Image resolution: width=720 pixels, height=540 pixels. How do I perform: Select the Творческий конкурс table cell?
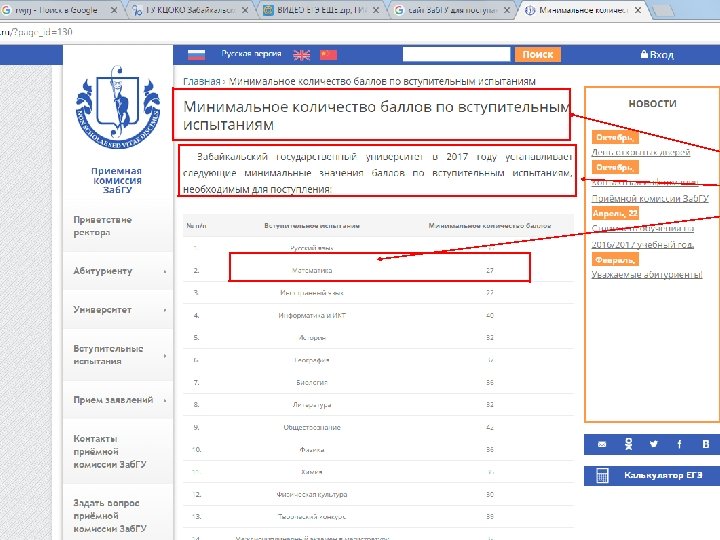[x=312, y=517]
